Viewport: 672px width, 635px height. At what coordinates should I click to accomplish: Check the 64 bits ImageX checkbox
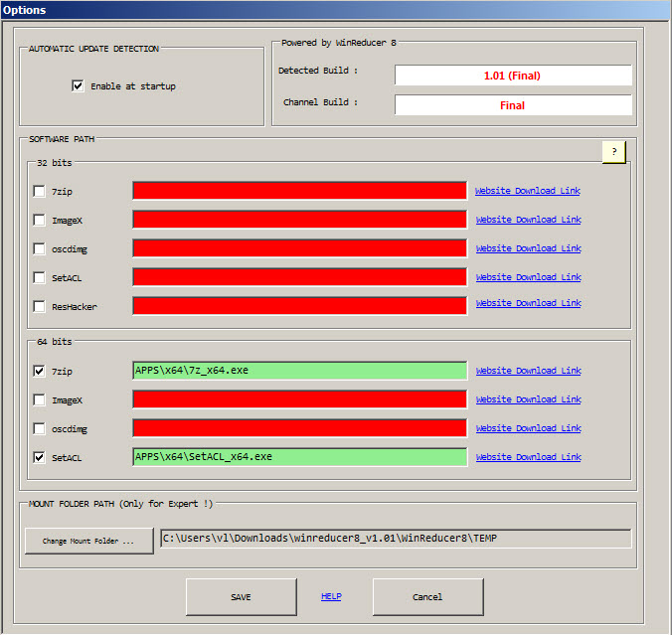(x=39, y=399)
